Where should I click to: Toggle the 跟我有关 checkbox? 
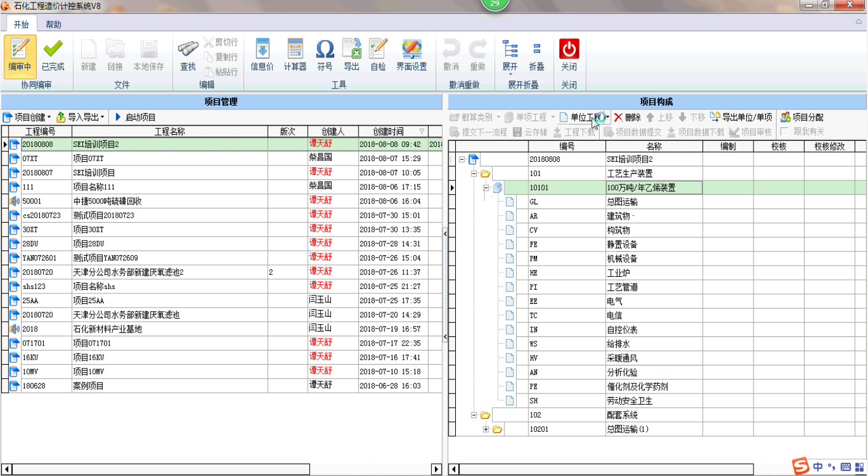(x=784, y=132)
